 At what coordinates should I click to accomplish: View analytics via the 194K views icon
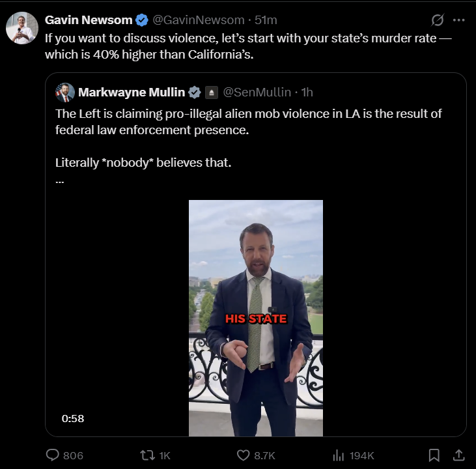[338, 455]
